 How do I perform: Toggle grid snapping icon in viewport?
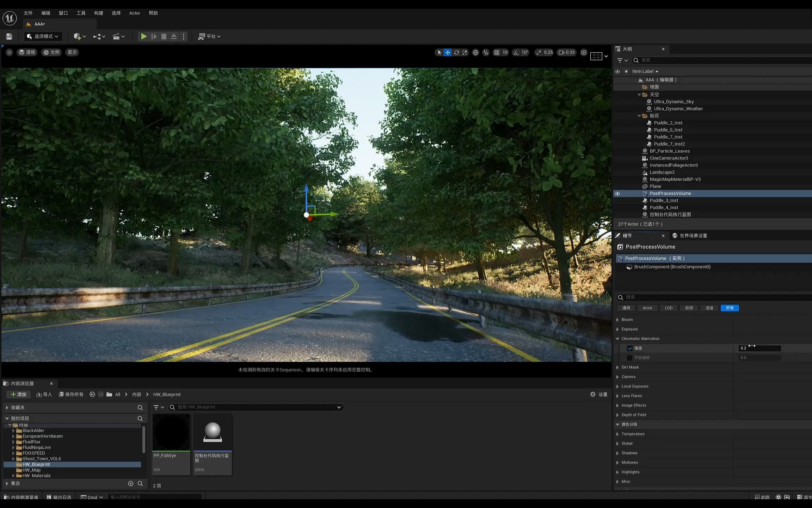497,53
